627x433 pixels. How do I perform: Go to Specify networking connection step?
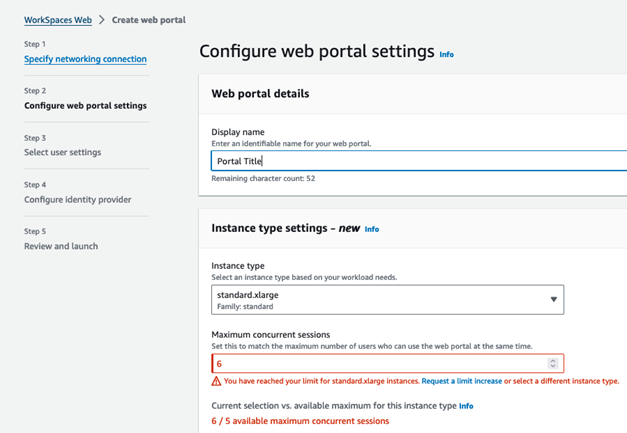(85, 59)
